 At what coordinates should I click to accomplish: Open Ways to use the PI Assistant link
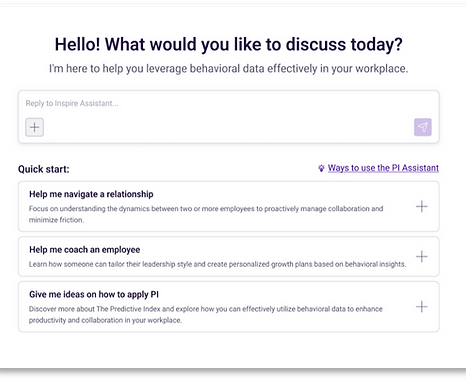pos(383,168)
